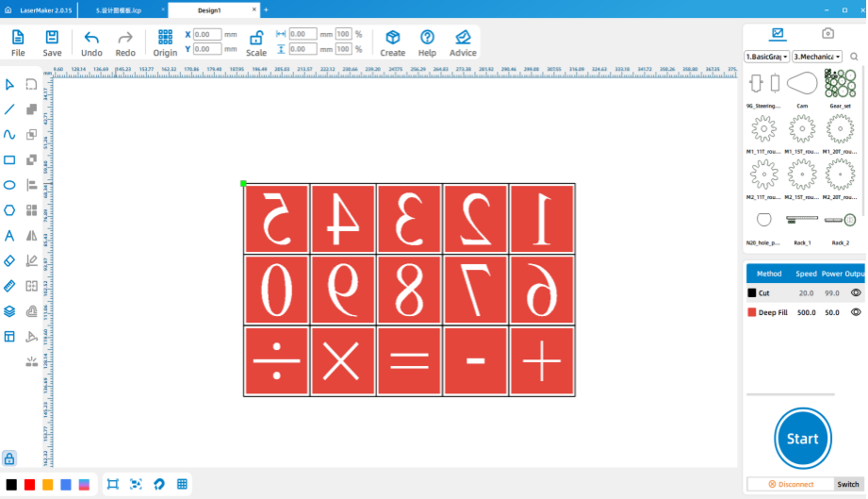
Task: Expand the 3.Mechanical dropdown
Action: [817, 57]
